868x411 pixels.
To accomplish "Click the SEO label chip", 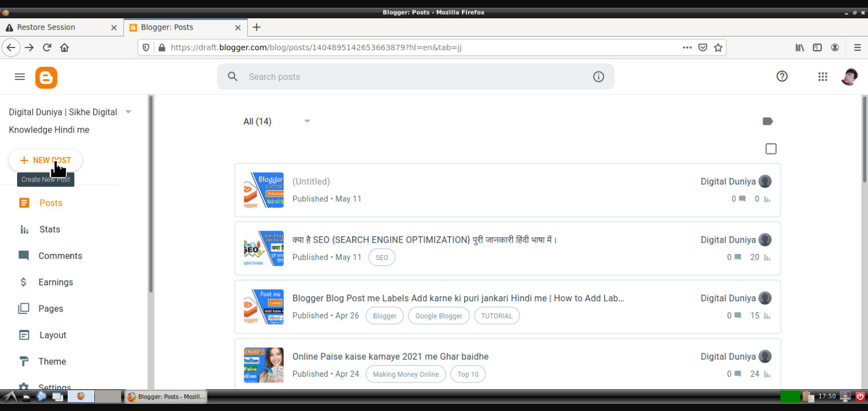I will 382,257.
